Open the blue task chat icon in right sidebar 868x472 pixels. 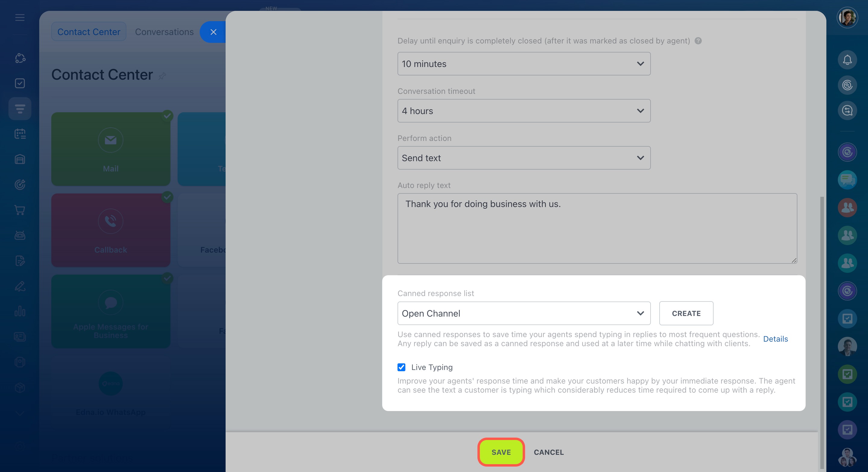tap(847, 319)
